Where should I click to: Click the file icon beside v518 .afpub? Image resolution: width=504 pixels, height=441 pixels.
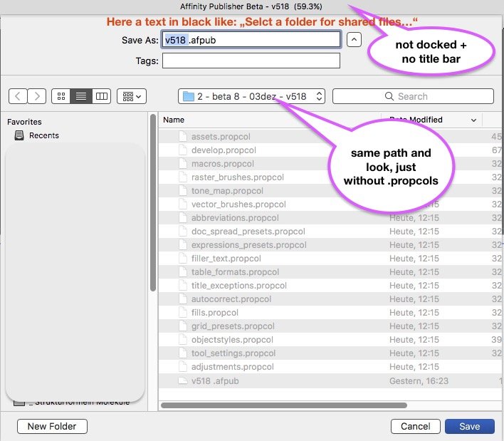183,381
